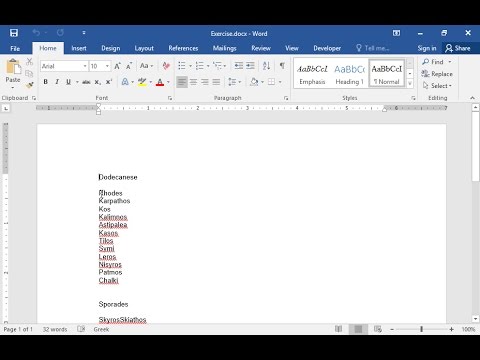
Task: Collapse the ribbon with the chevron
Action: click(x=472, y=98)
